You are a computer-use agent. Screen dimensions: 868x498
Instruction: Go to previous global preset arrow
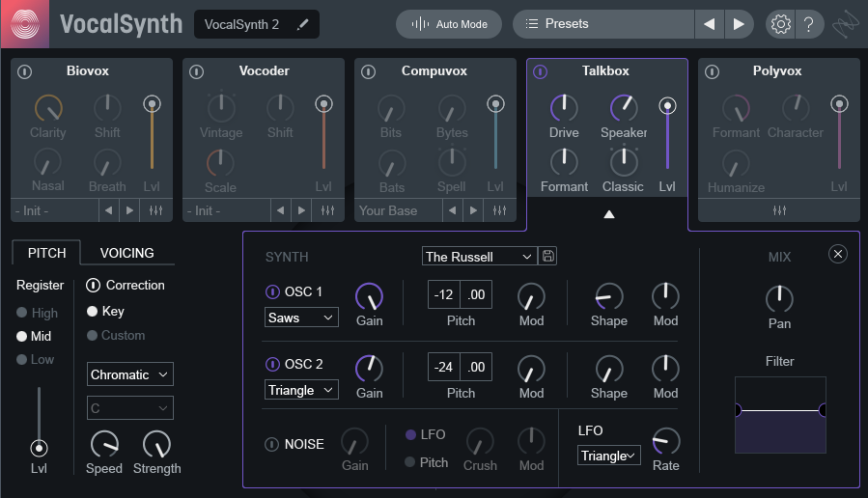point(709,24)
